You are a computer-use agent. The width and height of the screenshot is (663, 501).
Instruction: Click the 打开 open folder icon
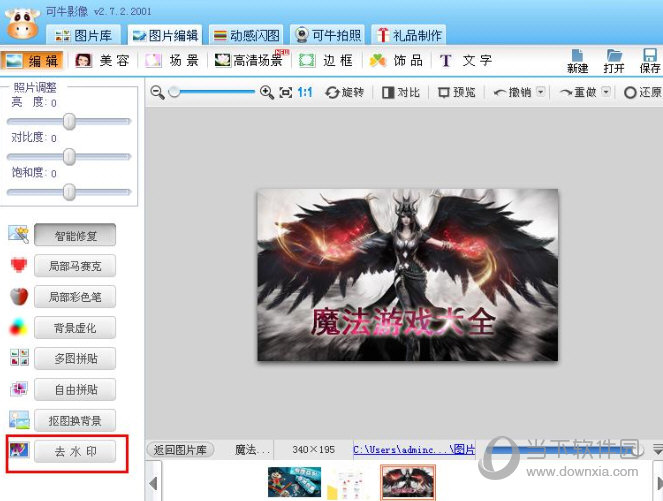[614, 60]
